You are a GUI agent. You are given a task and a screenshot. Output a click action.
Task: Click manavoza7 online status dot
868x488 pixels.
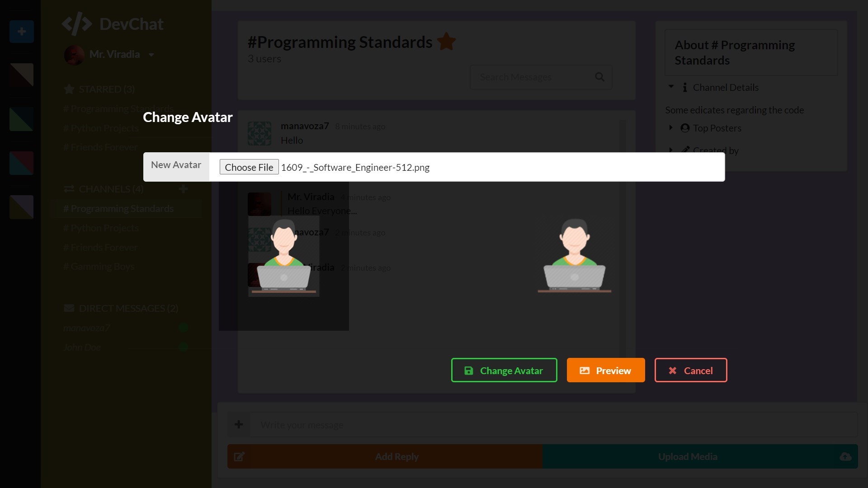183,328
